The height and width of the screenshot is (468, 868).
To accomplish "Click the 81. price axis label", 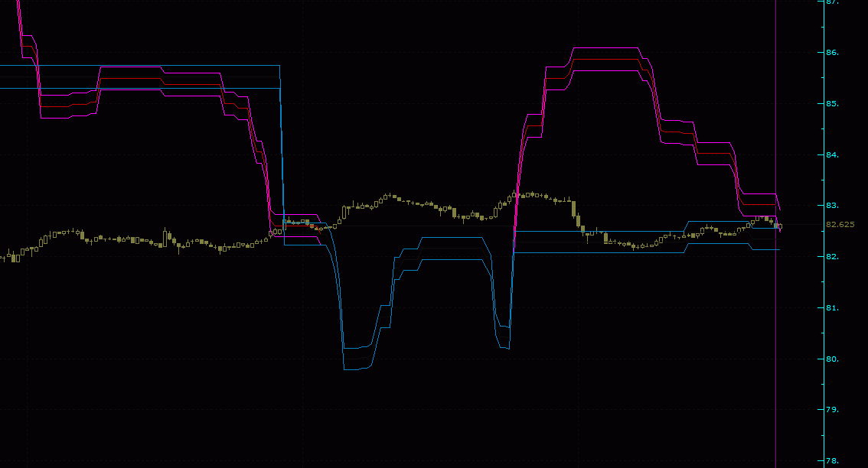I will [832, 307].
